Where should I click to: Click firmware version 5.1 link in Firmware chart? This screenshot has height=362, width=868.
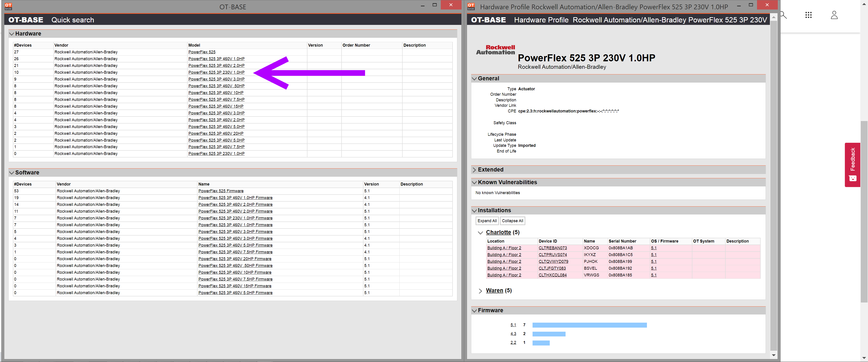513,325
